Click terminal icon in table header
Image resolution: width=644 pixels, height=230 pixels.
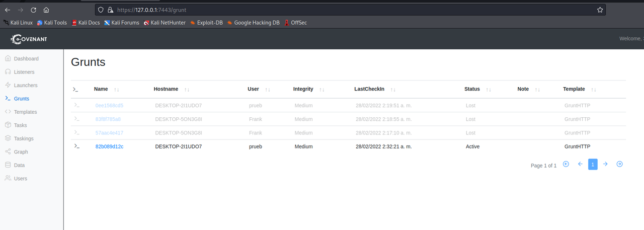(x=76, y=89)
